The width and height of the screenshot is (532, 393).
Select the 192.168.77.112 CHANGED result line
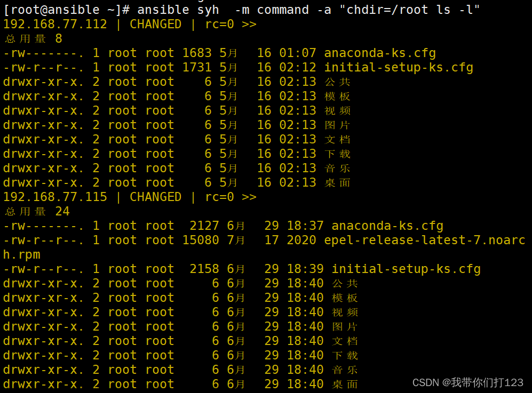pyautogui.click(x=130, y=25)
